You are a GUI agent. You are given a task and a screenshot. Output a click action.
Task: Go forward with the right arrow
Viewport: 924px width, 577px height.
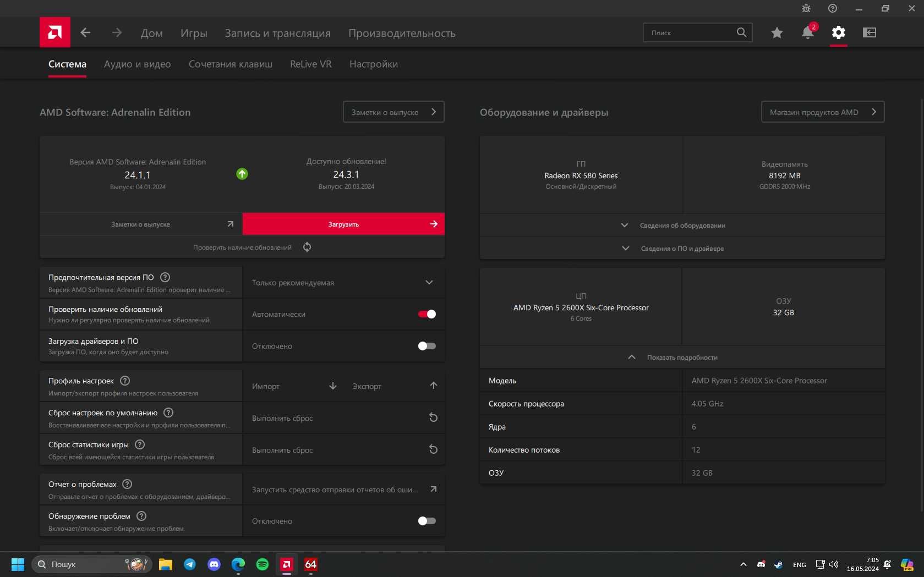pyautogui.click(x=117, y=32)
